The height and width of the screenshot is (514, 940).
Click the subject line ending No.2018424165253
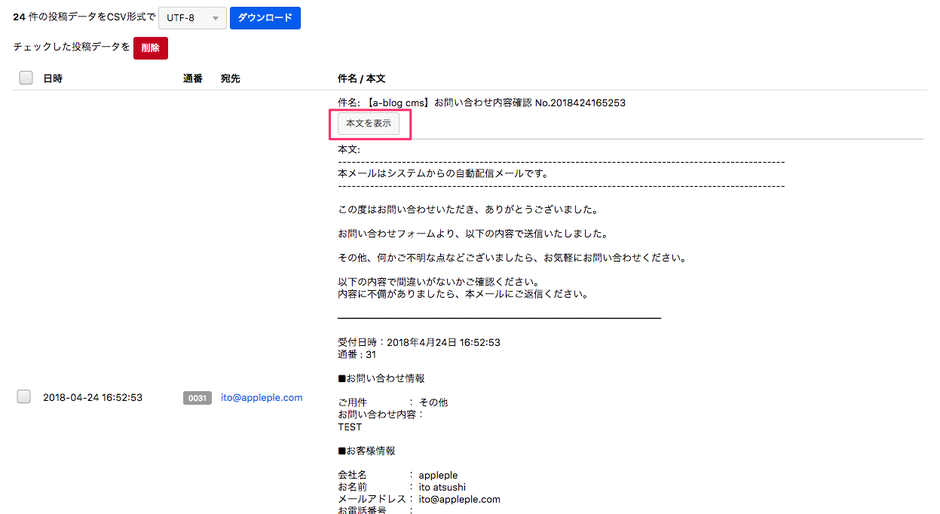pos(481,103)
